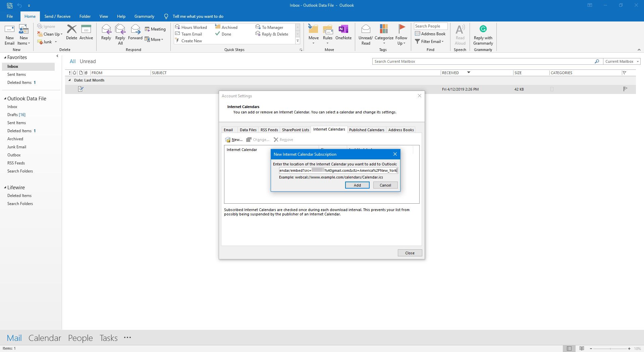
Task: Send to OneNote icon
Action: tap(343, 29)
